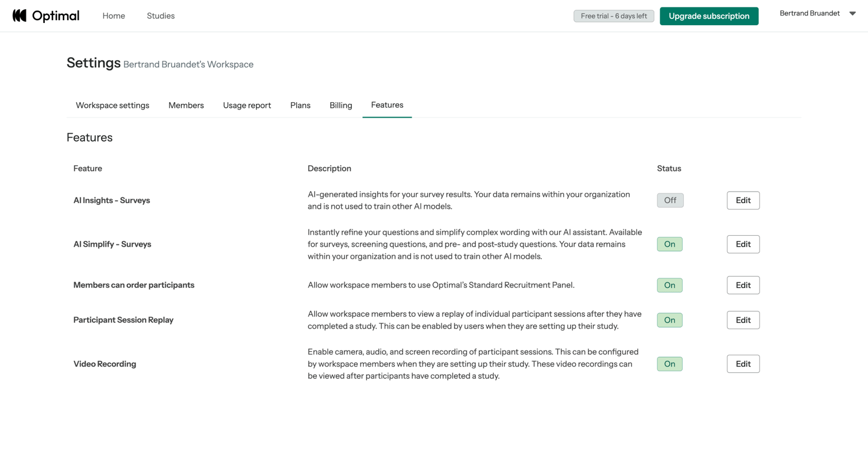Click the Free trial 6 days left badge

[x=614, y=16]
